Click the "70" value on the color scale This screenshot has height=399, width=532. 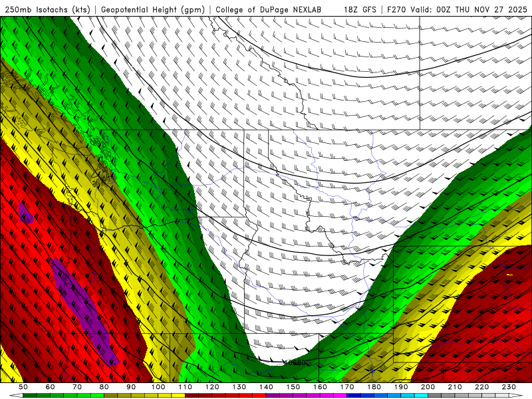(x=77, y=387)
